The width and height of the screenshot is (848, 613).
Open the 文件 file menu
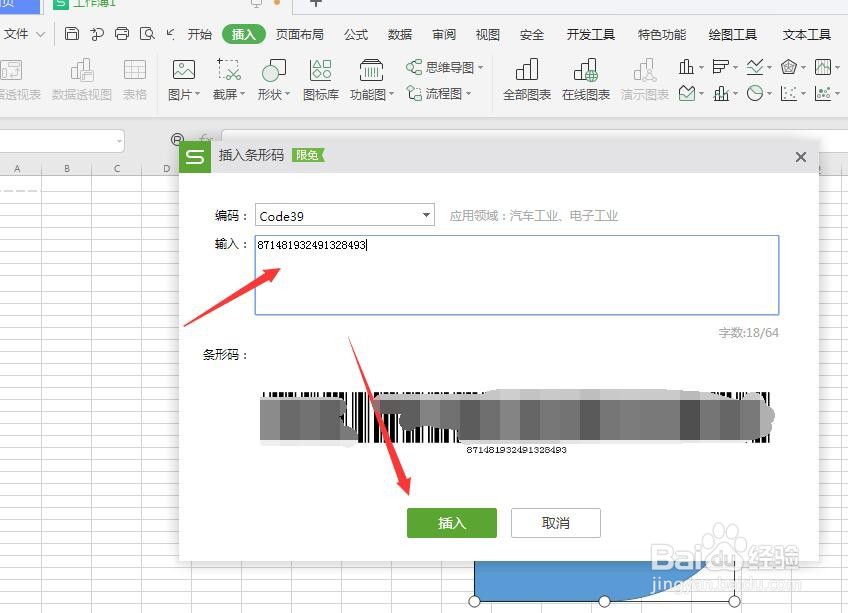(x=23, y=34)
